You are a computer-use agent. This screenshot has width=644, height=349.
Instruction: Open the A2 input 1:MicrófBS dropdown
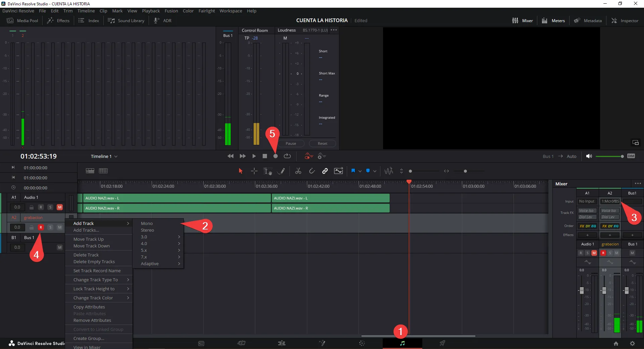click(x=610, y=201)
